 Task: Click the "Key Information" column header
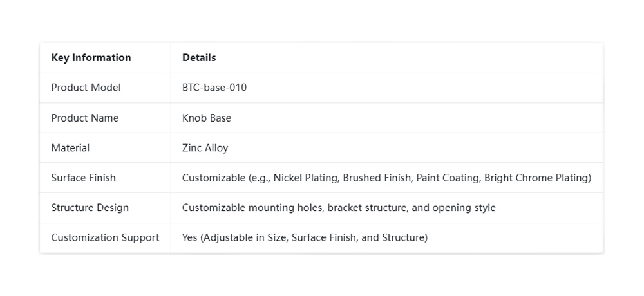coord(91,58)
